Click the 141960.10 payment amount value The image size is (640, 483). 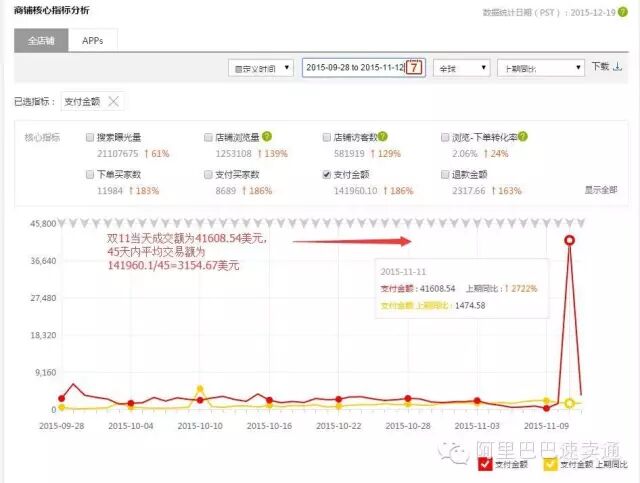click(x=355, y=191)
